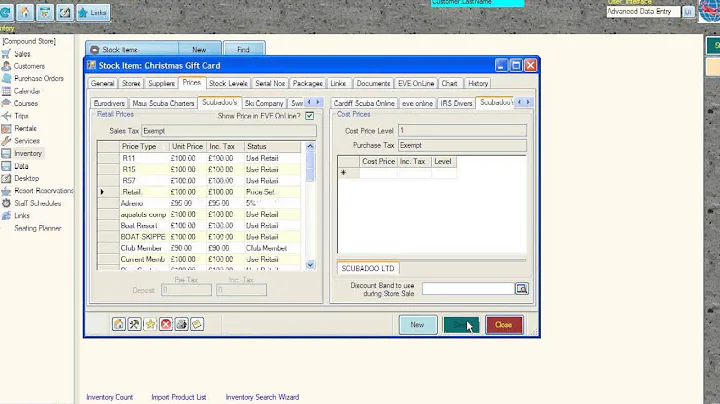
Task: Click the teal Save button
Action: [461, 325]
